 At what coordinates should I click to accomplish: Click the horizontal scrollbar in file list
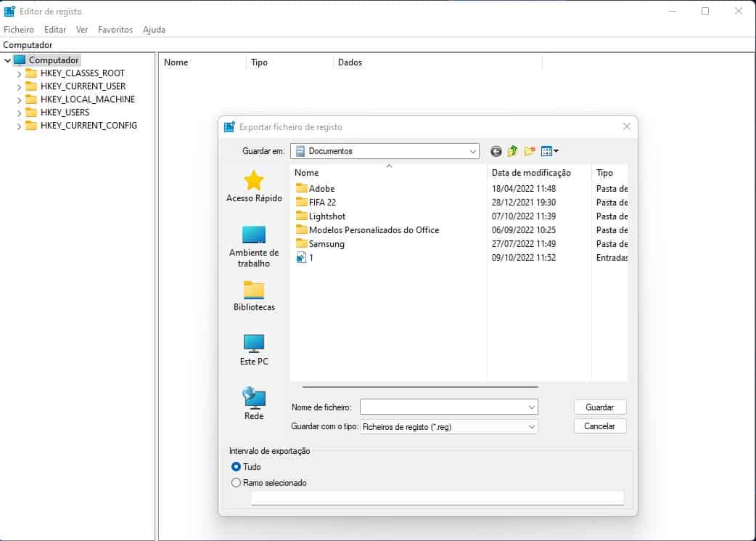click(420, 386)
